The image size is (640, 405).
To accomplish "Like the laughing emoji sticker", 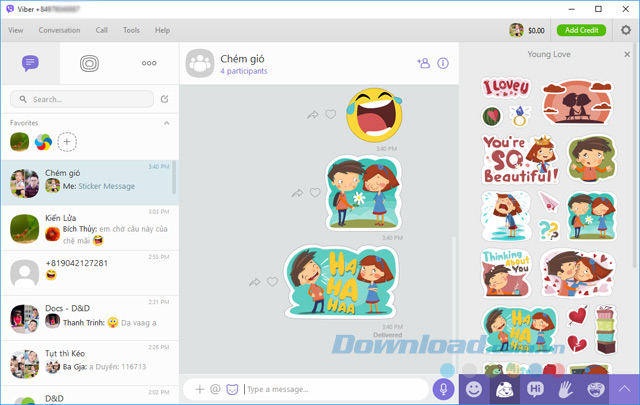I will (331, 115).
